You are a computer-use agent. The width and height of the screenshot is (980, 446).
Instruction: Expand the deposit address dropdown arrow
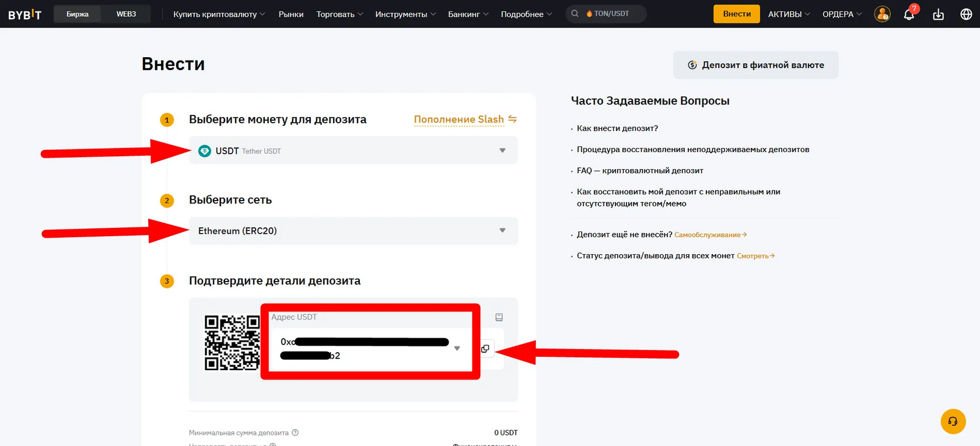pyautogui.click(x=457, y=349)
